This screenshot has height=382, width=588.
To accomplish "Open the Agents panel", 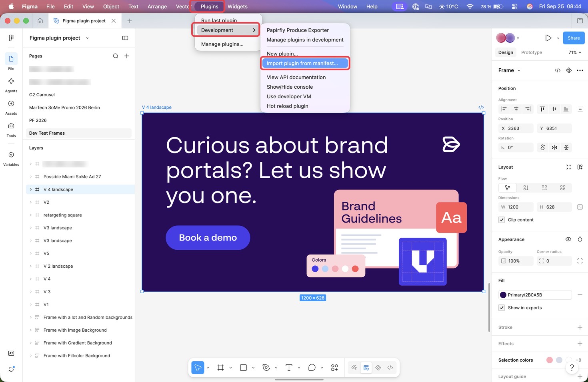I will pos(11,81).
